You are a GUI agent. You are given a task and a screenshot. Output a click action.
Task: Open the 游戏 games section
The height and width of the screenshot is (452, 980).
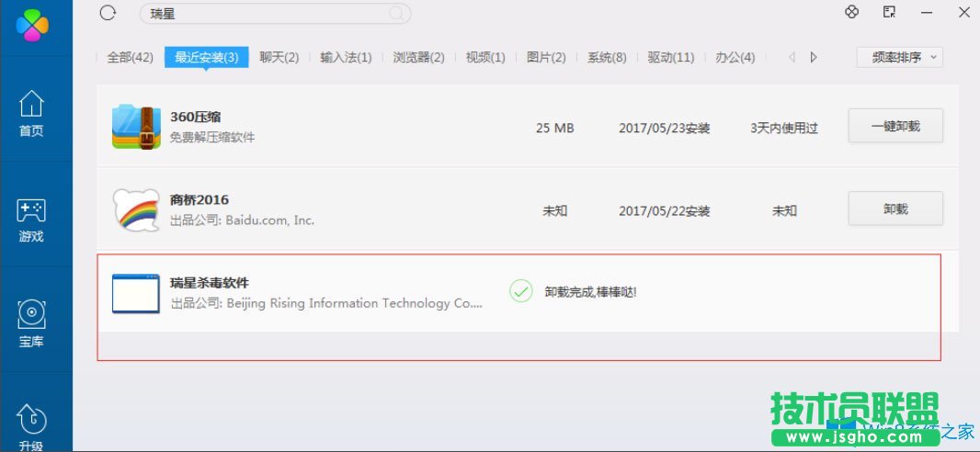(x=31, y=220)
